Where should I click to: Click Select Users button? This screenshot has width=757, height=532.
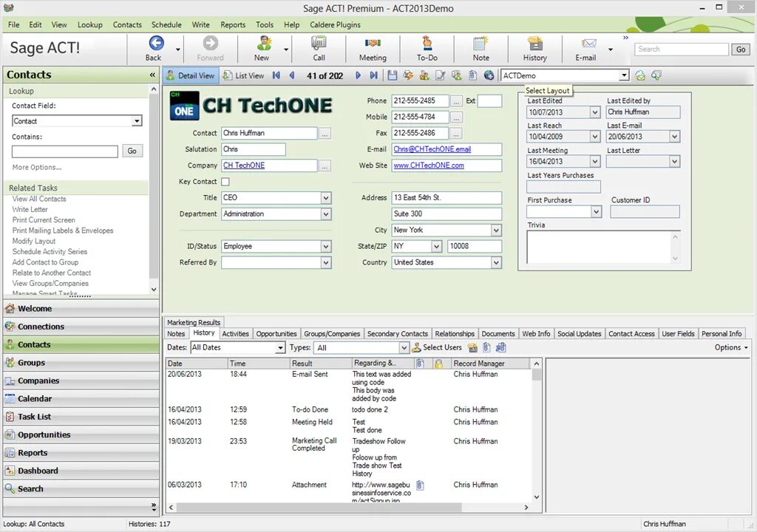pos(436,347)
